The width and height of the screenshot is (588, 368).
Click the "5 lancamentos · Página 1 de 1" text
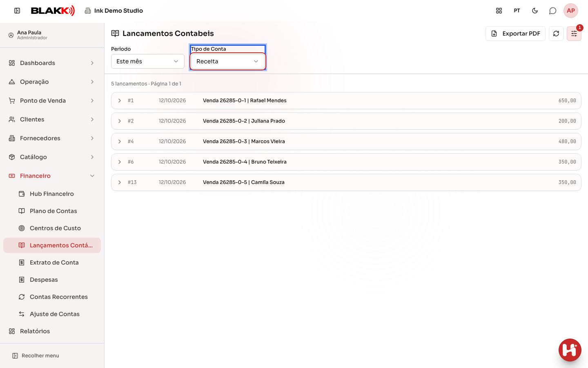pyautogui.click(x=146, y=83)
